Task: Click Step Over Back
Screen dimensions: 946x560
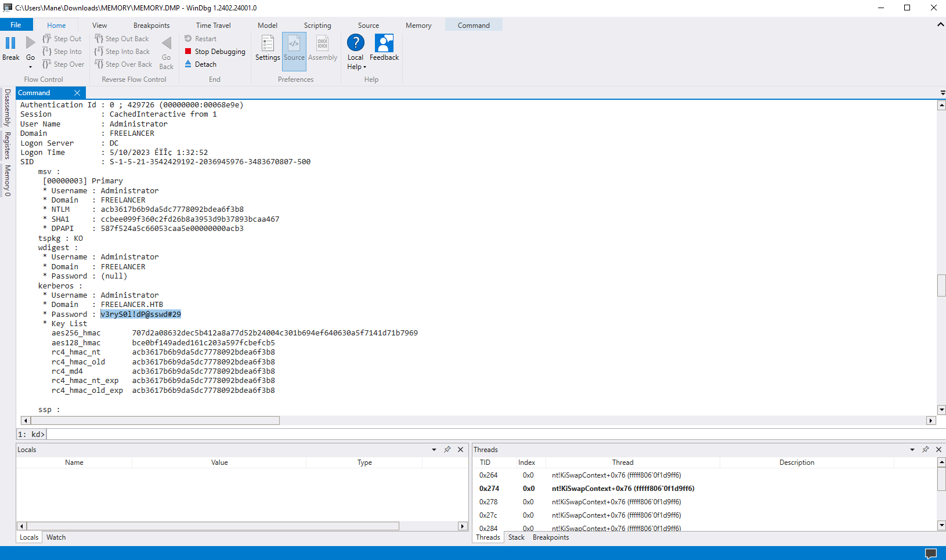Action: coord(124,64)
